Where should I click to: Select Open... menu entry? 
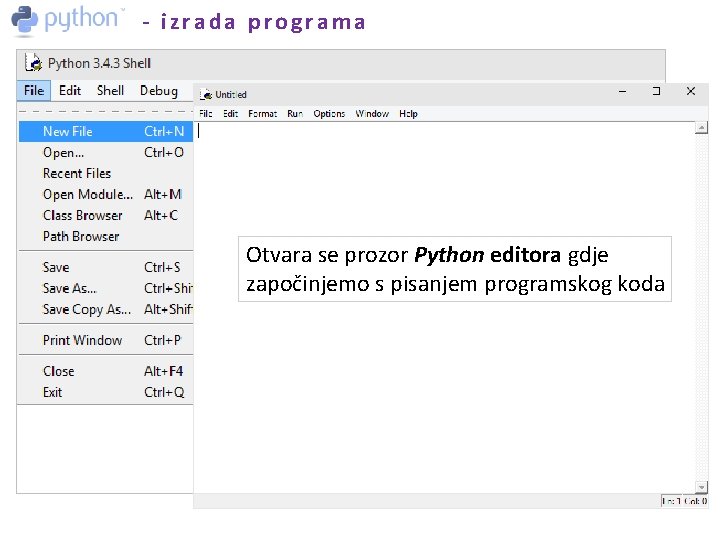[106, 152]
